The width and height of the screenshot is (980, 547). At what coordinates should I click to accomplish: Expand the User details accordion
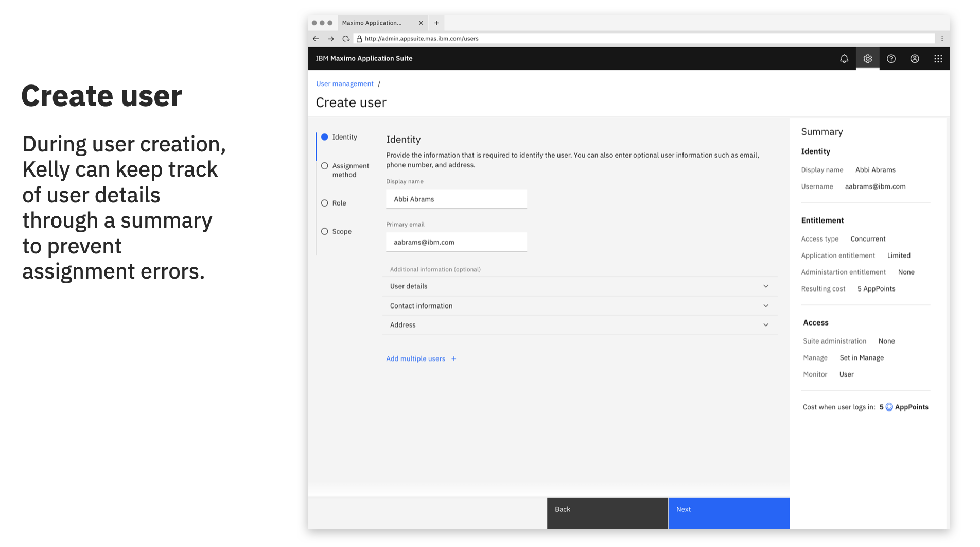580,286
